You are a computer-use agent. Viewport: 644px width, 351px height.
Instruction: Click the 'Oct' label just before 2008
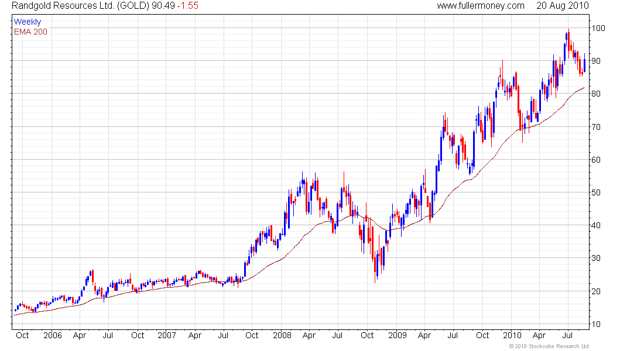(x=252, y=335)
